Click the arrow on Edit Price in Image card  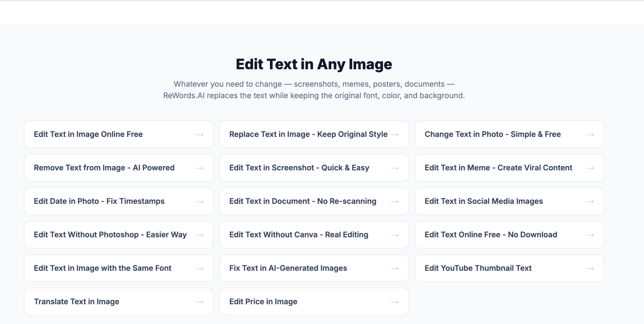[x=395, y=302]
